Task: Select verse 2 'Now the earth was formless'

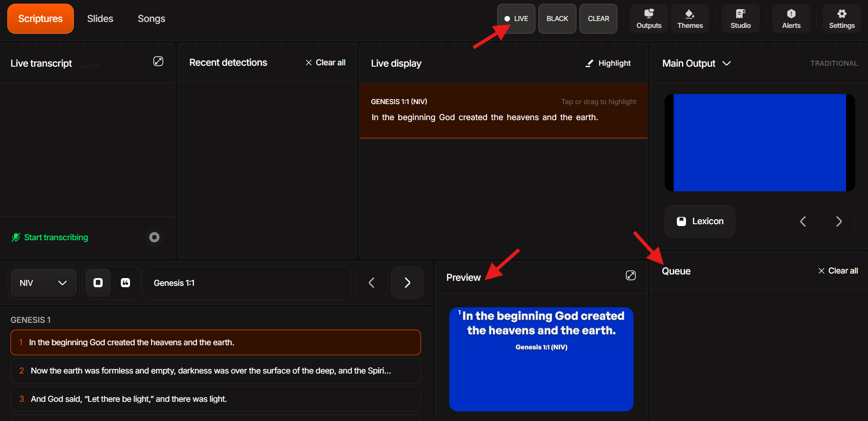Action: 216,371
